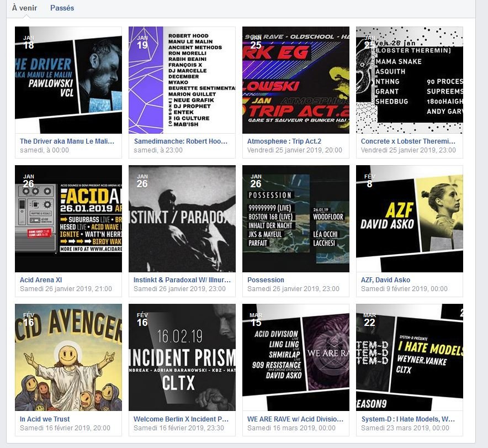488x448 pixels.
Task: Click the JAN 19 date badge
Action: (x=142, y=43)
